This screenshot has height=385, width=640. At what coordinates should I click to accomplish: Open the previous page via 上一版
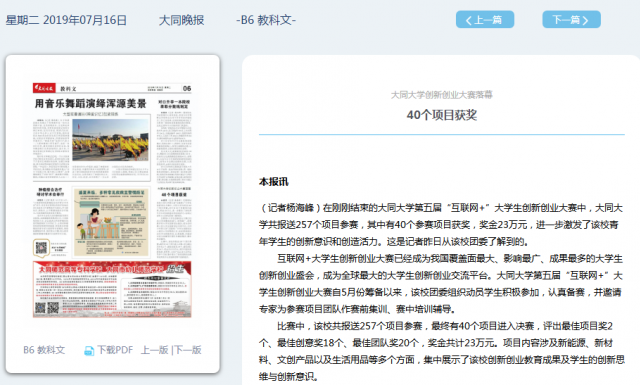click(155, 350)
